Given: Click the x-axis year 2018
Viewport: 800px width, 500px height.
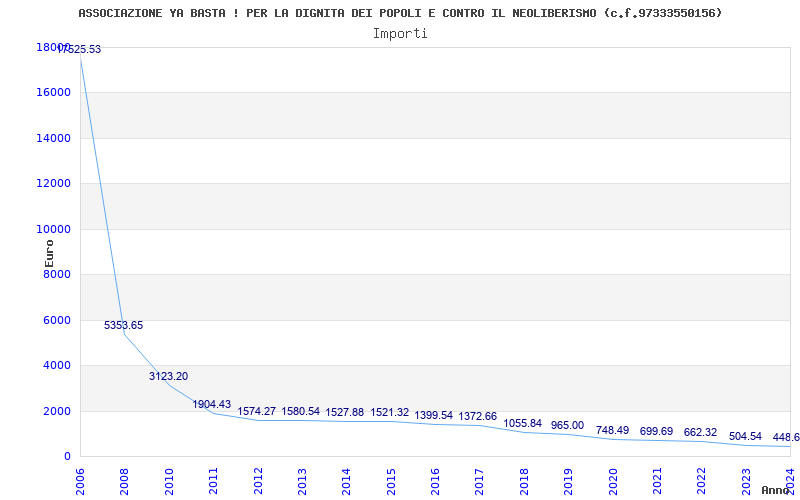Looking at the screenshot, I should point(524,481).
